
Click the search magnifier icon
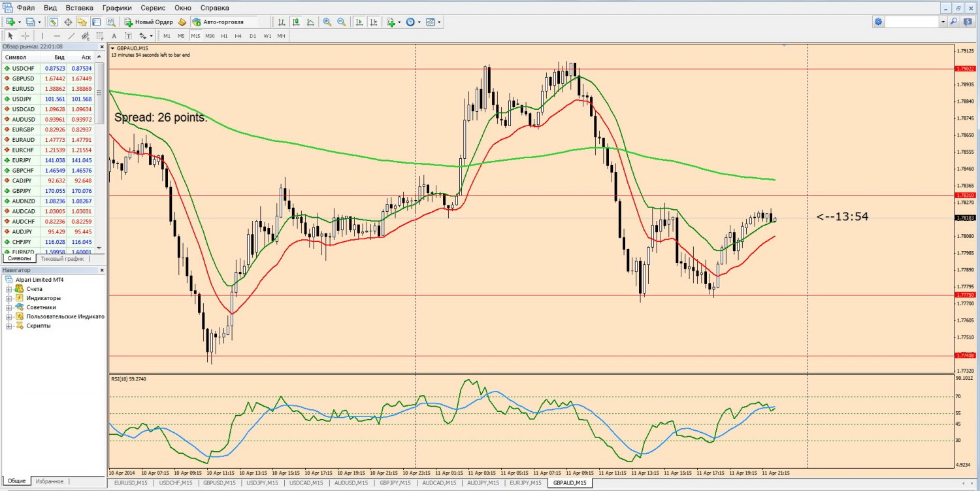tap(954, 22)
